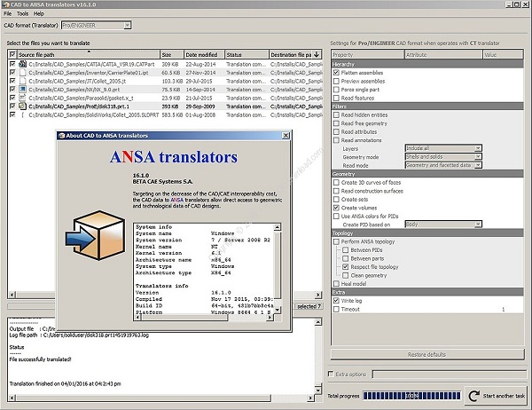
Task: Uncheck the Flatten assemblies option
Action: tap(337, 72)
